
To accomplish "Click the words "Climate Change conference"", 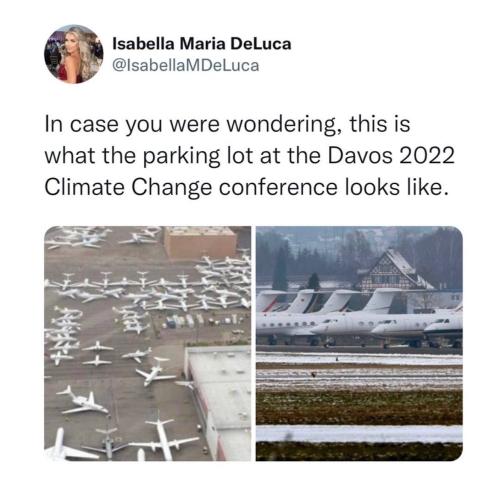I will click(x=191, y=187).
